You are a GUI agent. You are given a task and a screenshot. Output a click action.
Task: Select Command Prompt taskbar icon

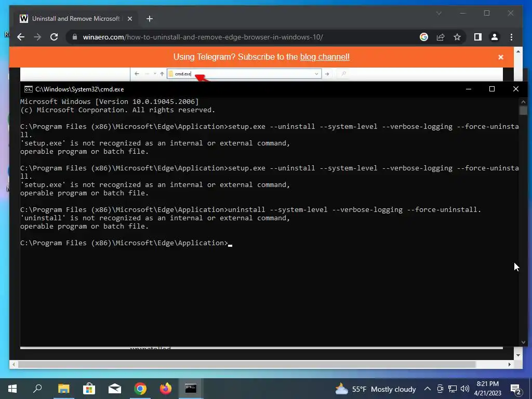(191, 389)
